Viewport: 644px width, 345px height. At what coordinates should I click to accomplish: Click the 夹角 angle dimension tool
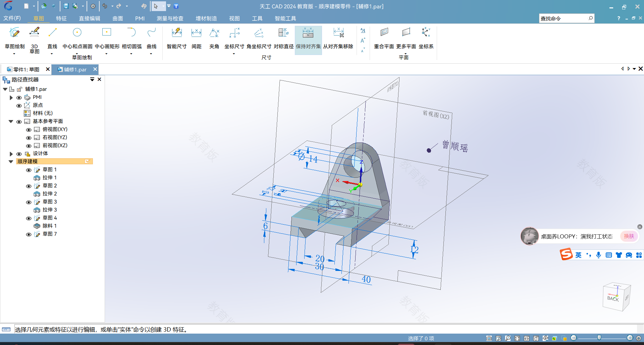click(214, 38)
